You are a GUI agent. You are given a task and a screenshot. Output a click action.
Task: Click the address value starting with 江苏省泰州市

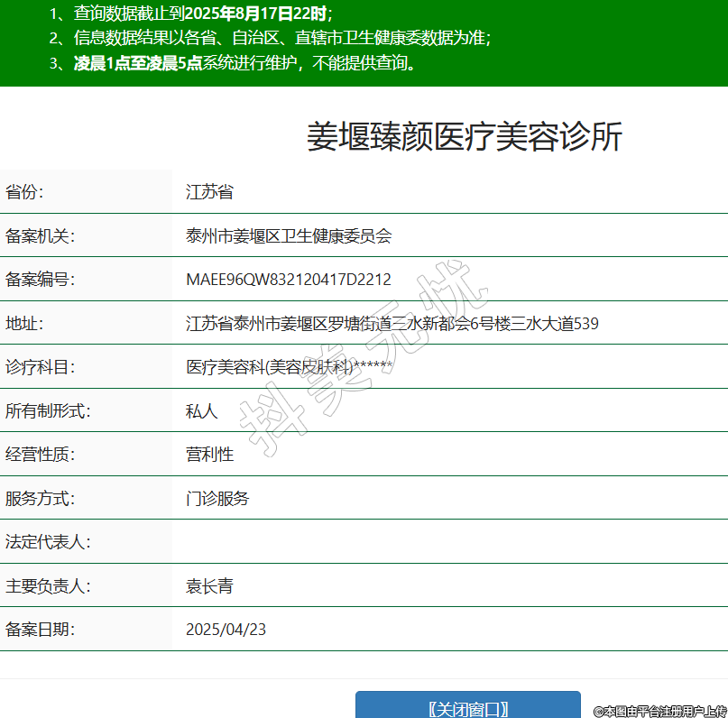tap(392, 324)
